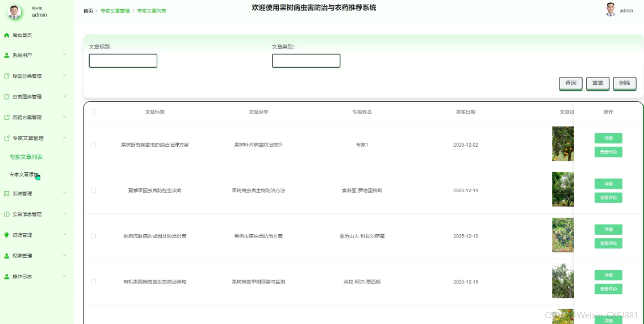This screenshot has height=324, width=644.
Task: Click the 专家姓名 column header
Action: (x=362, y=112)
